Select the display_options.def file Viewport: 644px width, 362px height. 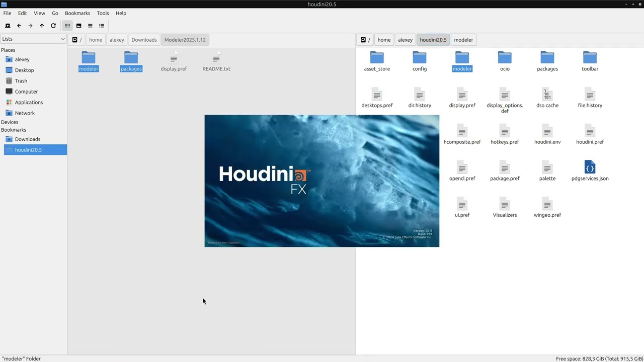coord(505,101)
